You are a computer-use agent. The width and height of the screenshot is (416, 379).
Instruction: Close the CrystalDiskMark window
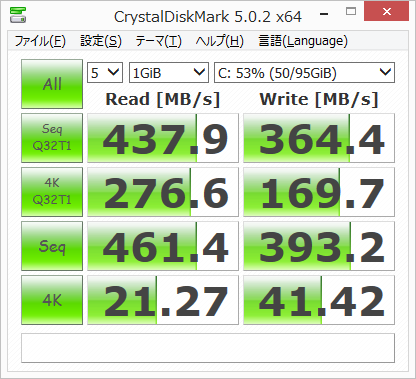click(387, 11)
